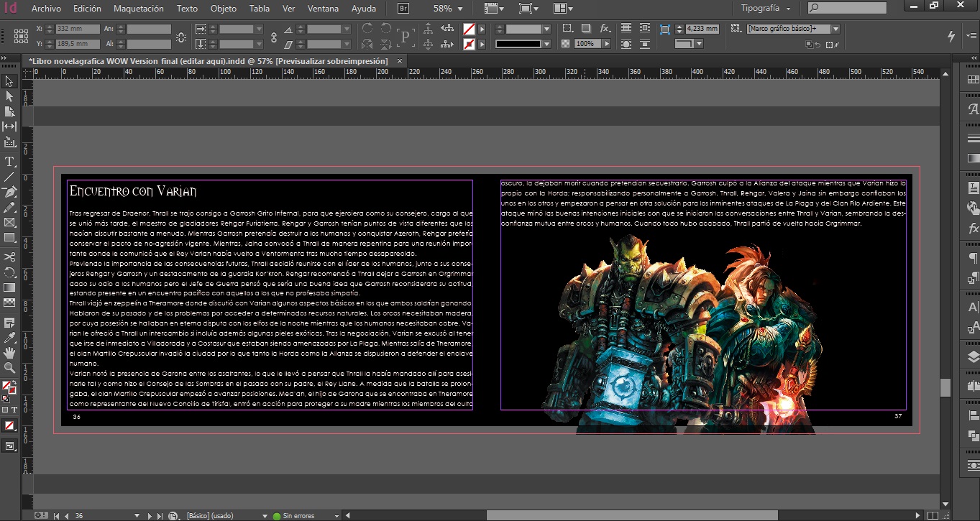980x521 pixels.
Task: Toggle jump object text wrap
Action: coord(644,44)
